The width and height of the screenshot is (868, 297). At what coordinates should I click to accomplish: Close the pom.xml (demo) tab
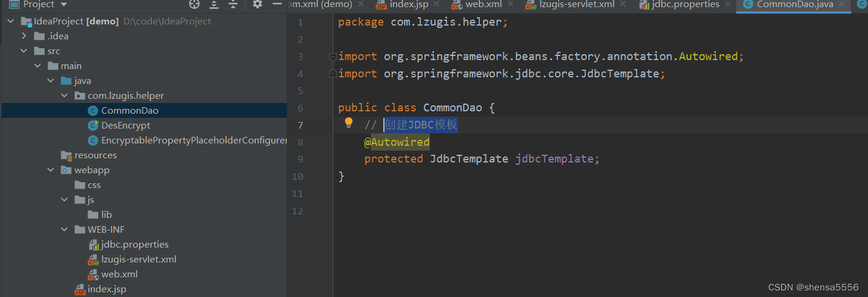361,4
